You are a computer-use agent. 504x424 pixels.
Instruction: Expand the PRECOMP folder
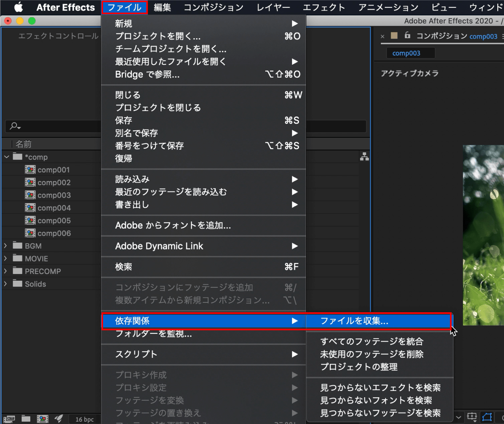(6, 271)
